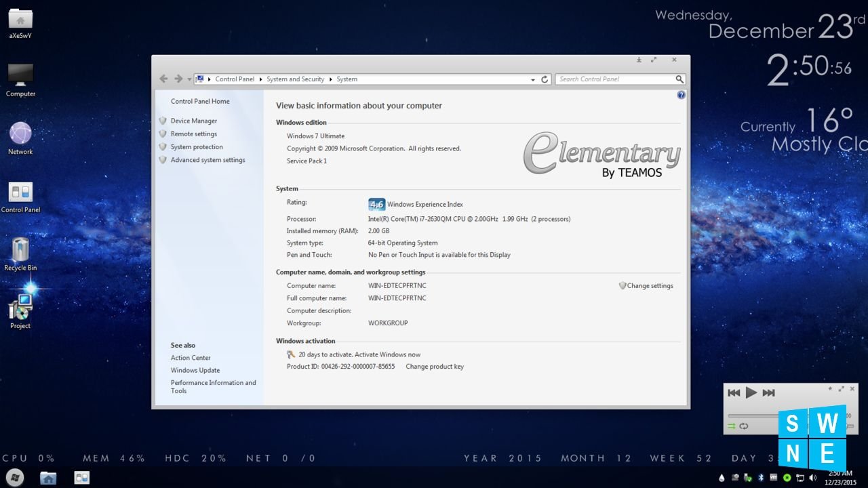Image resolution: width=868 pixels, height=488 pixels.
Task: Open Performance Information and Tools
Action: 214,387
